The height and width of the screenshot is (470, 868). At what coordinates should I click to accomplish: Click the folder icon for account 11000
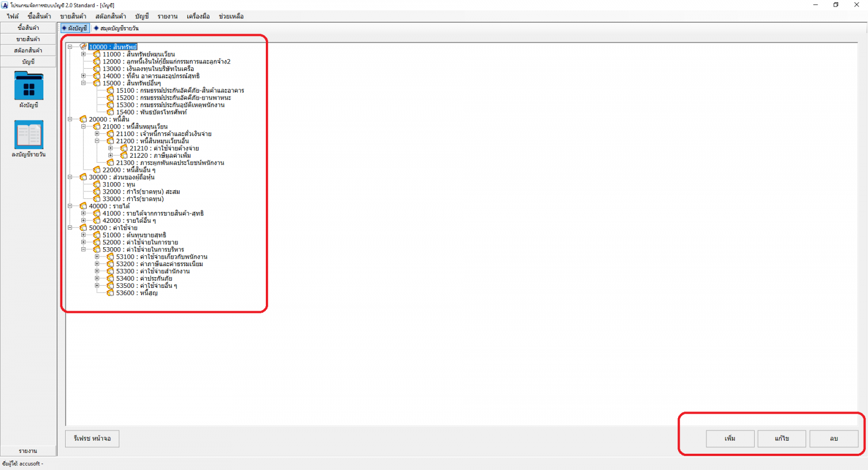97,54
